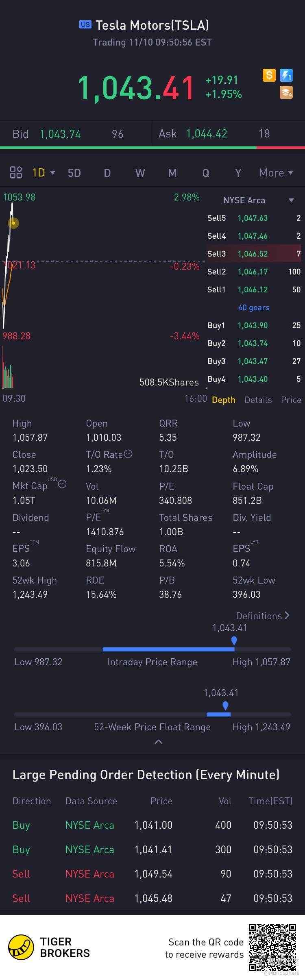Tap the Tesla Motors(TSLA) title
The height and width of the screenshot is (980, 305).
[x=152, y=25]
